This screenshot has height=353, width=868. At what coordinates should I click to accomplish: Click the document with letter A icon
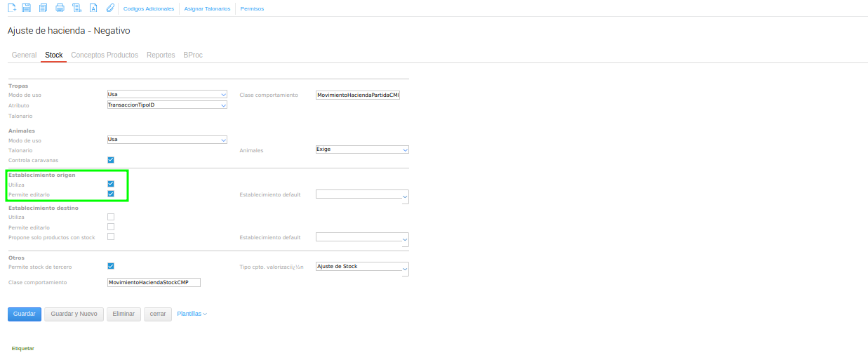[x=93, y=8]
